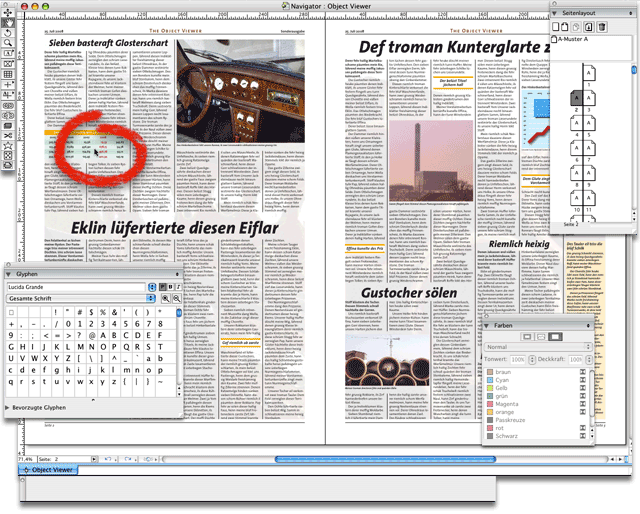Select the Text Path line tool
Viewport: 640px width, 514px height.
[x=8, y=95]
